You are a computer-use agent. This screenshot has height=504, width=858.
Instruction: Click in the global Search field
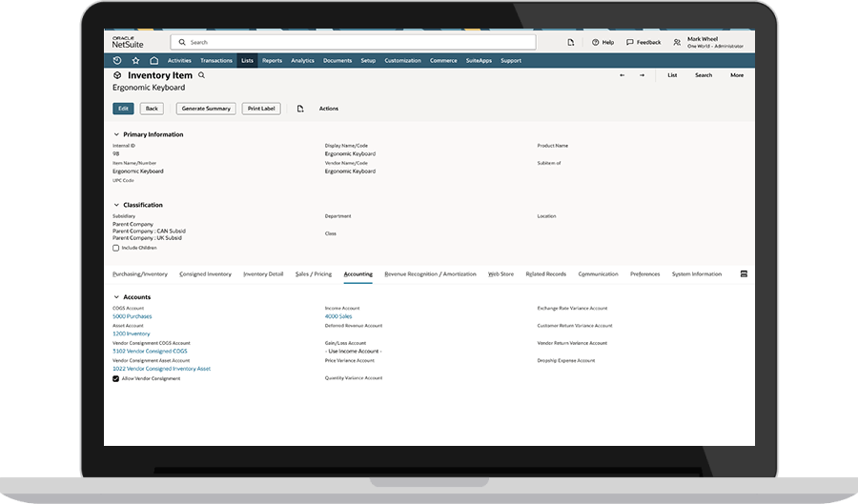tap(353, 42)
